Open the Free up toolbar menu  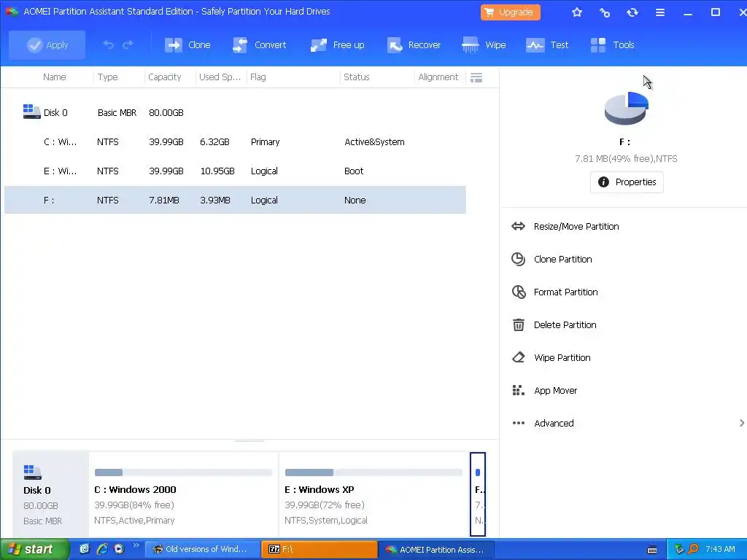(x=337, y=44)
